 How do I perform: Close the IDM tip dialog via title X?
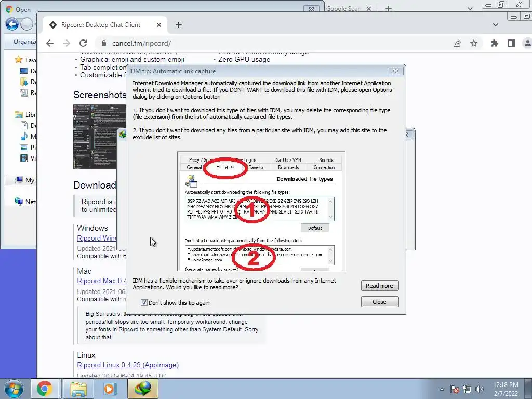pyautogui.click(x=395, y=71)
